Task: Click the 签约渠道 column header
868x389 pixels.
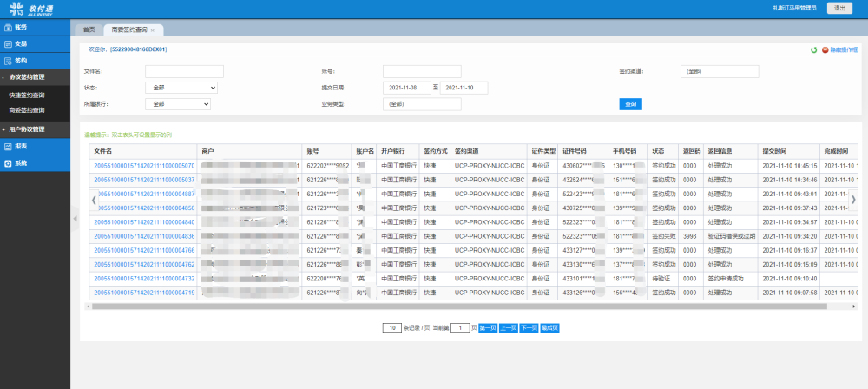Action: click(x=488, y=151)
